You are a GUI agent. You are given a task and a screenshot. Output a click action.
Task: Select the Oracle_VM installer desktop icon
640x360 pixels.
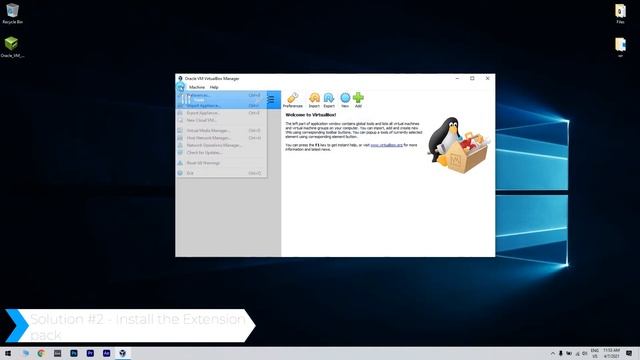point(12,47)
